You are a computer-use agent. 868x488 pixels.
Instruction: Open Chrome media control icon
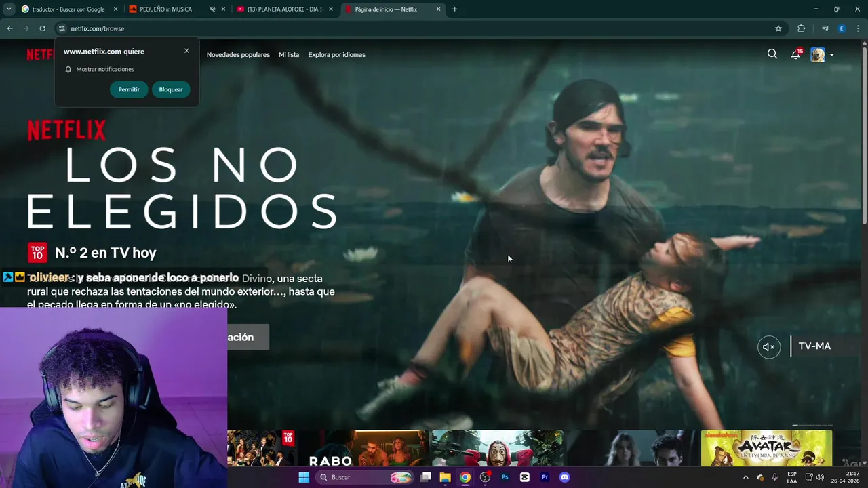pos(825,28)
